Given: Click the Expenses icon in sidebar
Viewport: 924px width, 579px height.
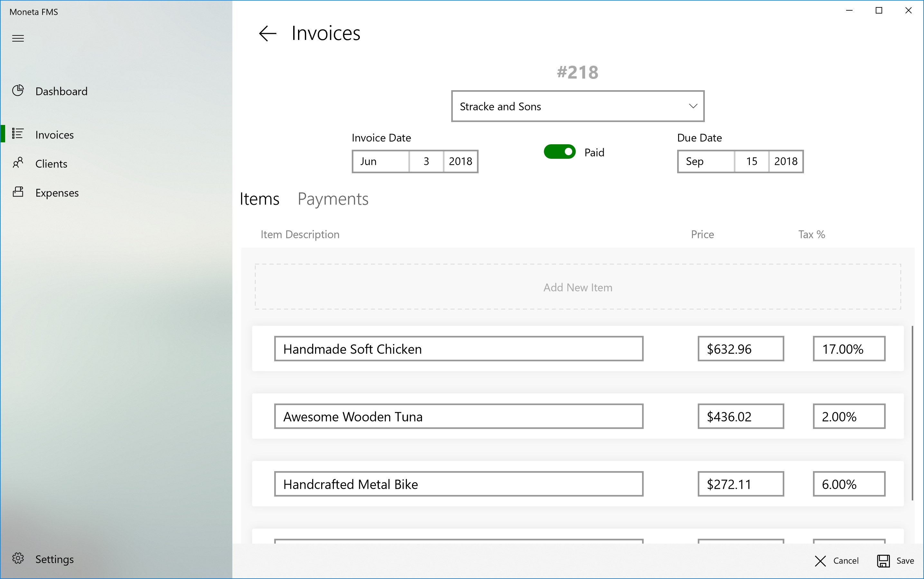Looking at the screenshot, I should (x=18, y=192).
